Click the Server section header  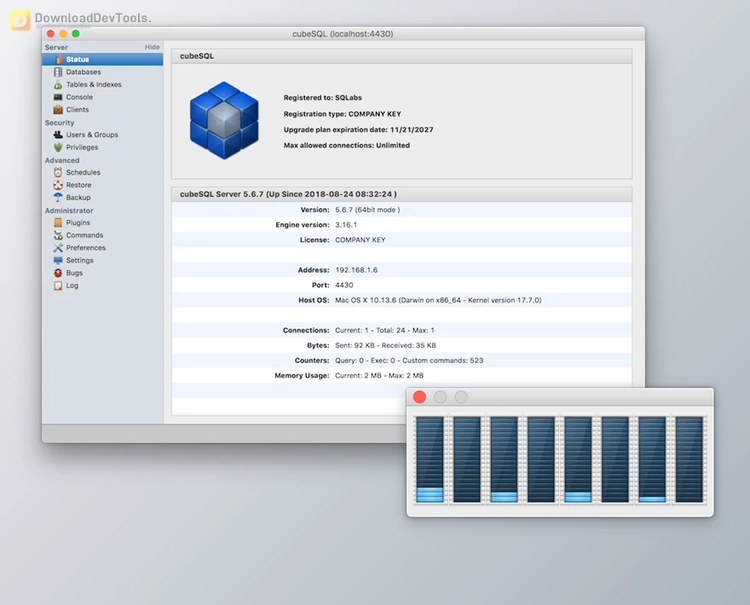point(56,47)
